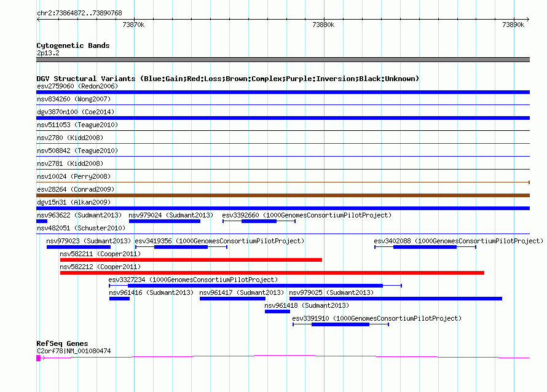Click nsv979025 (Sudmant2013) label
Screen dimensions: 547x392
(x=331, y=292)
